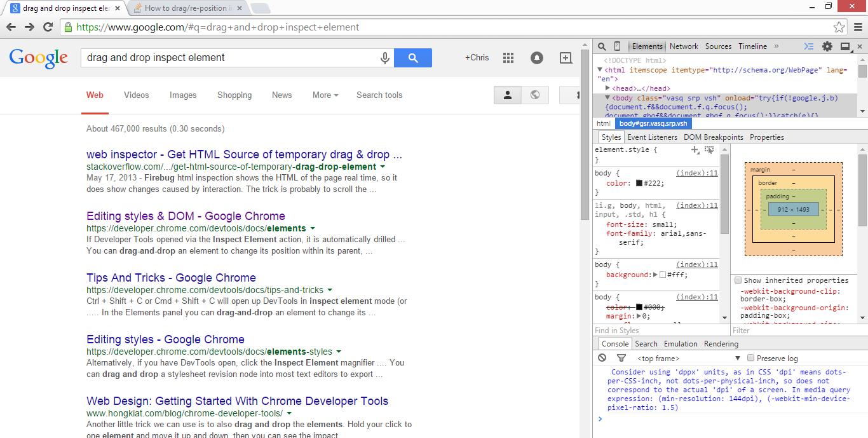
Task: Click the site security padlock icon
Action: pyautogui.click(x=68, y=27)
